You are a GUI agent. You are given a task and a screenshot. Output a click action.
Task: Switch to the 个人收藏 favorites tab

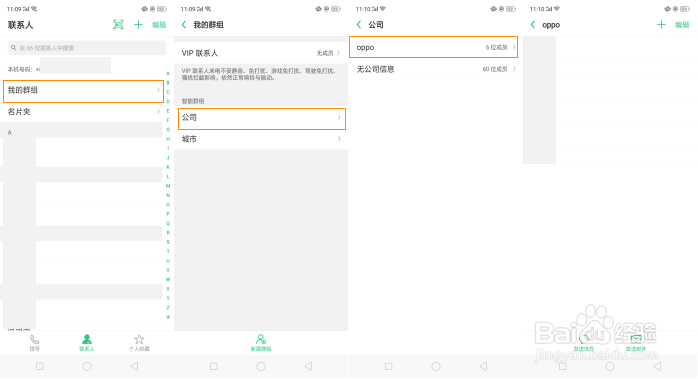(139, 343)
